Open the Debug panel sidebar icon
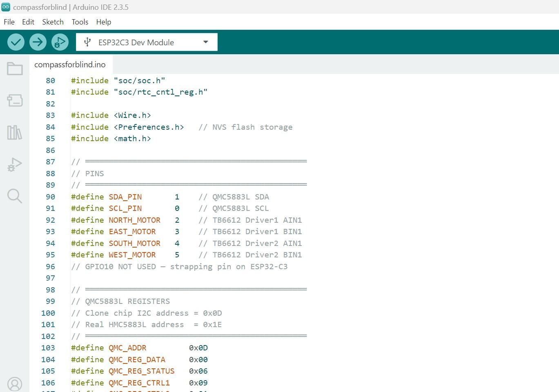This screenshot has width=559, height=392. coord(15,164)
